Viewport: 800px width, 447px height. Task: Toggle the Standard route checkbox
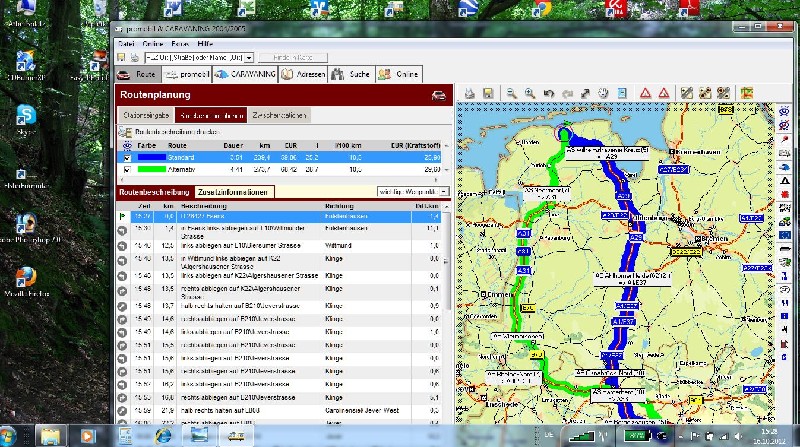[x=126, y=157]
